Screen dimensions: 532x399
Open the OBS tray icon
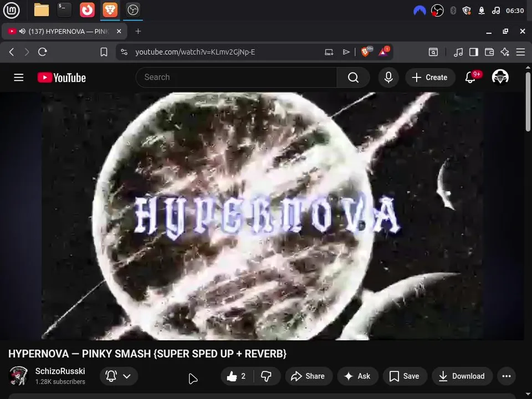437,11
